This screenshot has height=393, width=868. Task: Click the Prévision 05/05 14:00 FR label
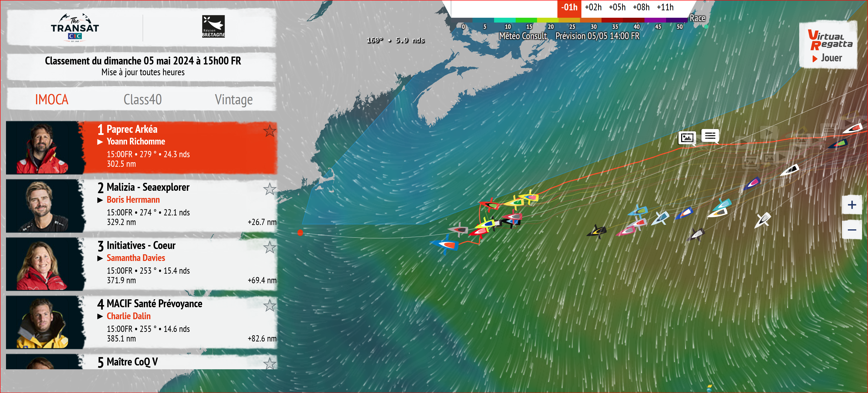click(x=597, y=36)
